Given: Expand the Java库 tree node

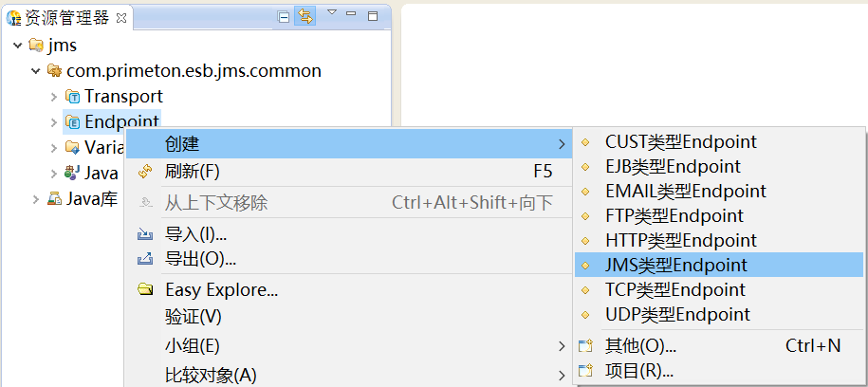Looking at the screenshot, I should pyautogui.click(x=36, y=199).
